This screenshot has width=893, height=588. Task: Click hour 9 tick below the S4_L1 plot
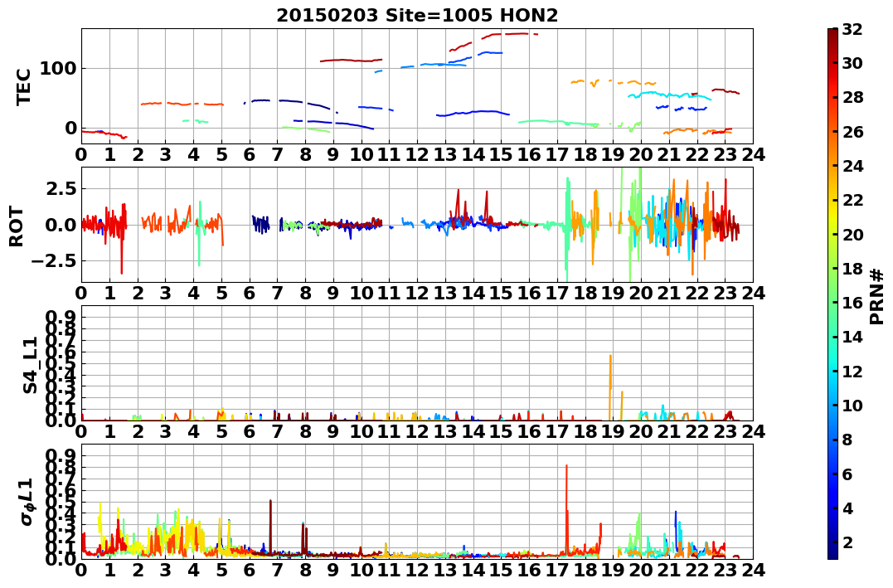(x=333, y=431)
